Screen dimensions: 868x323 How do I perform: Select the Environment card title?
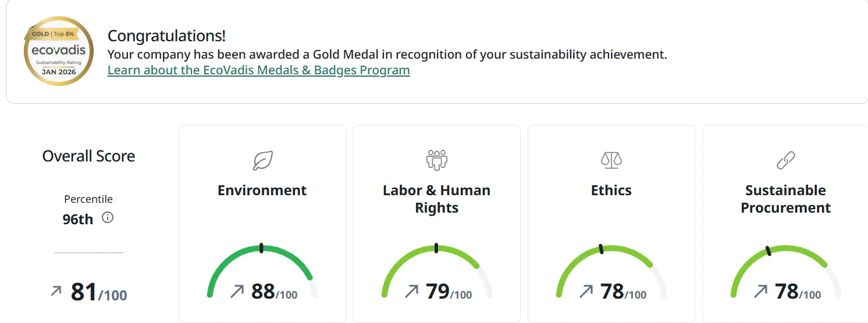pos(262,191)
